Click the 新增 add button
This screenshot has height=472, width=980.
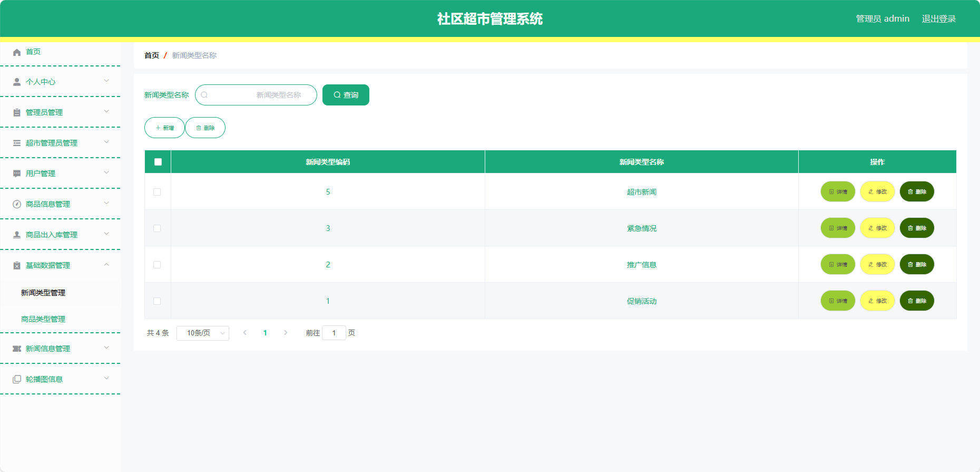pos(164,128)
